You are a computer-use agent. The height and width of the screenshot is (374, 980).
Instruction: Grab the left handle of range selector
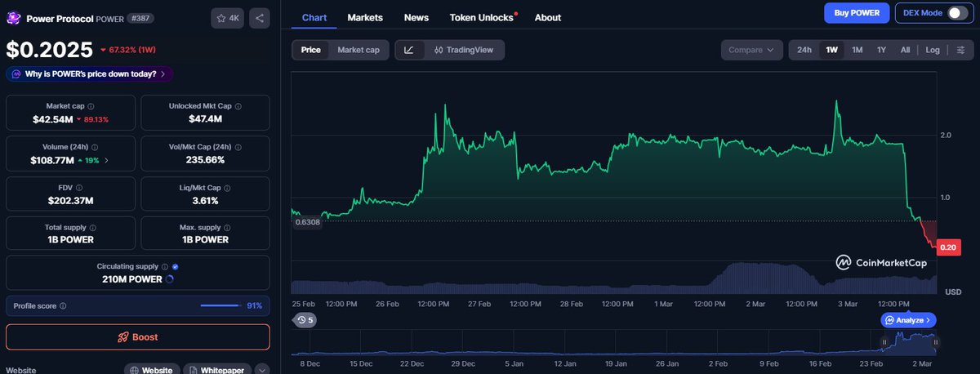tap(884, 342)
